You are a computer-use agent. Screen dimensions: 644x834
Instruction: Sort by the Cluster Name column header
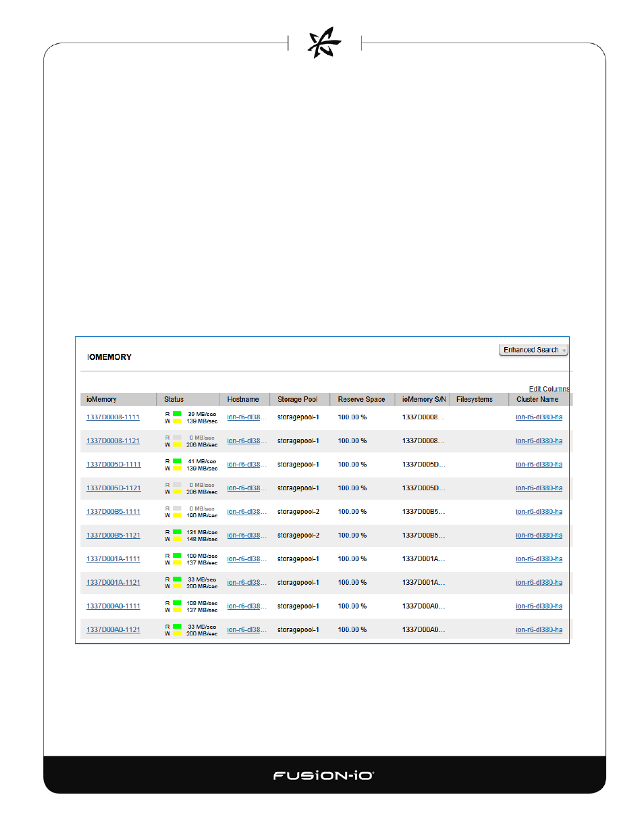537,399
